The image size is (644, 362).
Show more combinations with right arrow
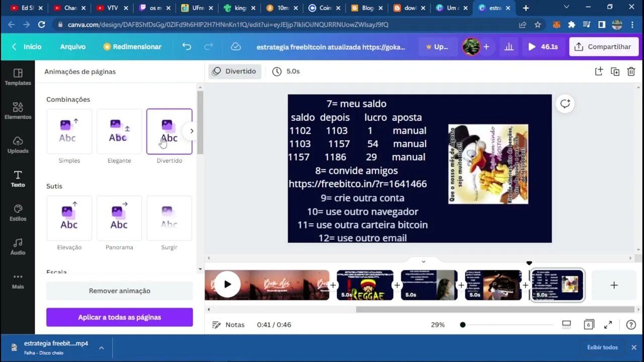[191, 131]
